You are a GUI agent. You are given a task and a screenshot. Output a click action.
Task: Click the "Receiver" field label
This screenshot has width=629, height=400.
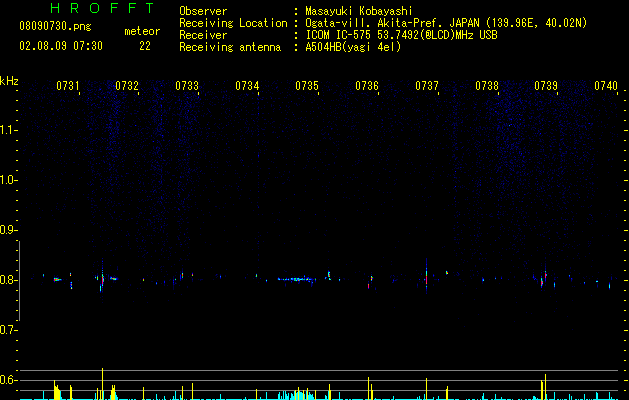[x=203, y=35]
